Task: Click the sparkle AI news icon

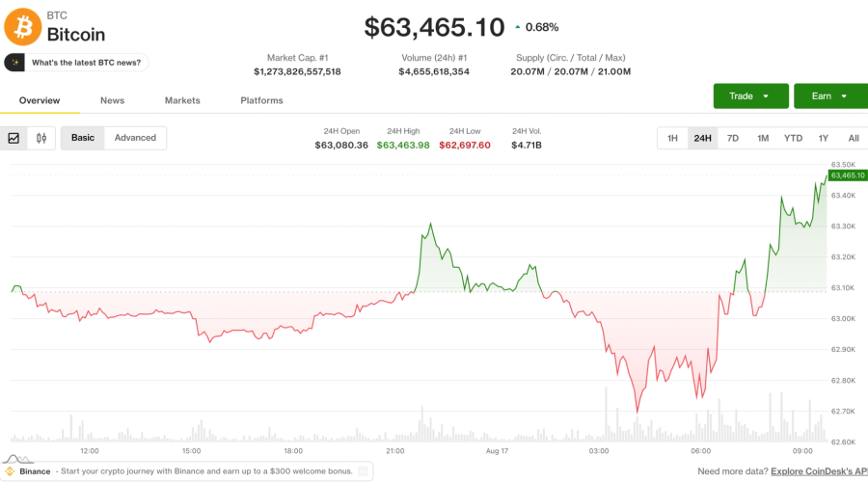Action: click(14, 63)
